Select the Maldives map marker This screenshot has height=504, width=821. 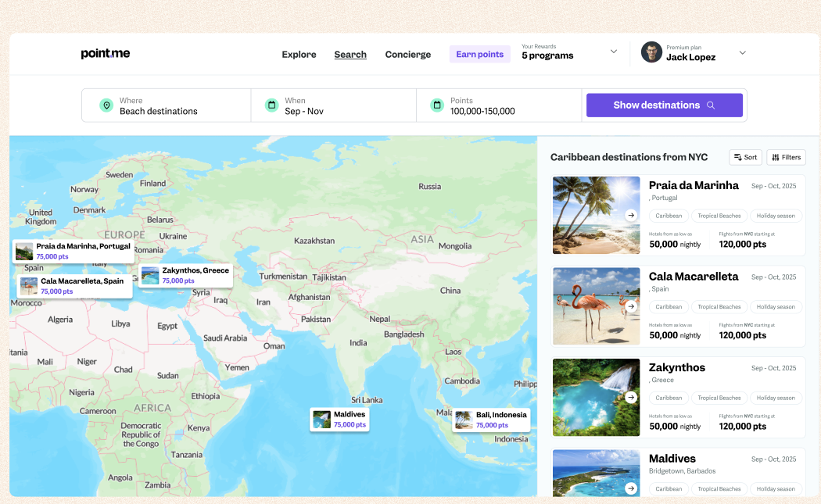[x=339, y=420]
